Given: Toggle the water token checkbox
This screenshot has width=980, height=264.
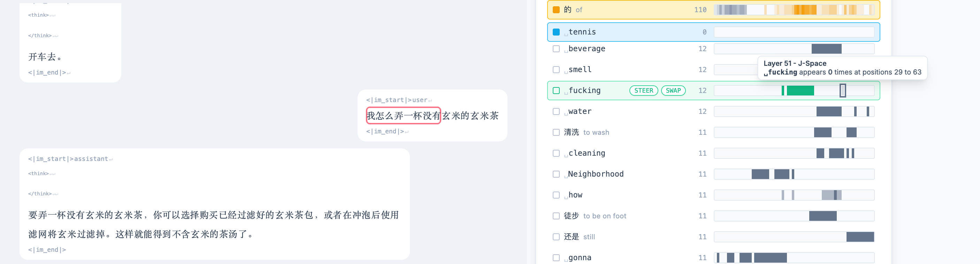Looking at the screenshot, I should (x=556, y=111).
